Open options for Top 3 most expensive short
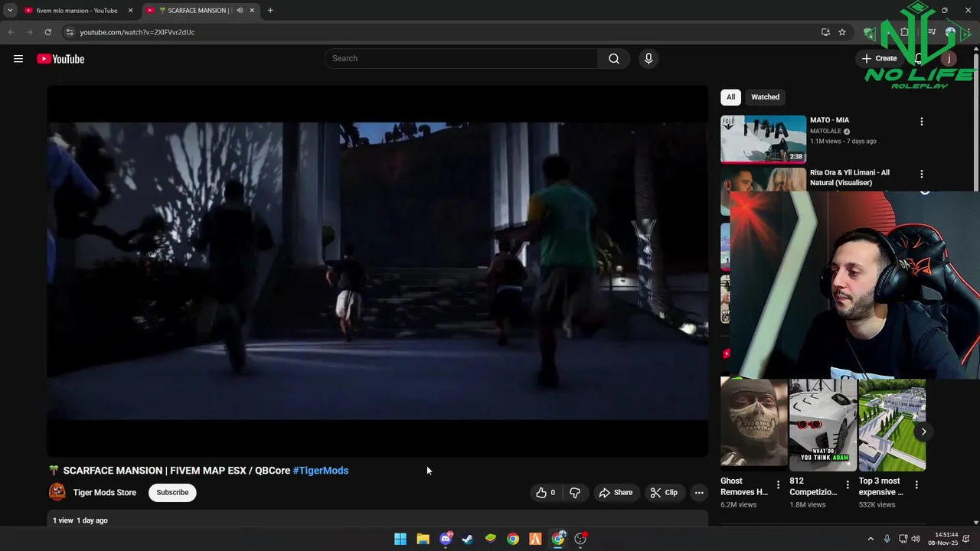The height and width of the screenshot is (551, 980). [x=916, y=485]
